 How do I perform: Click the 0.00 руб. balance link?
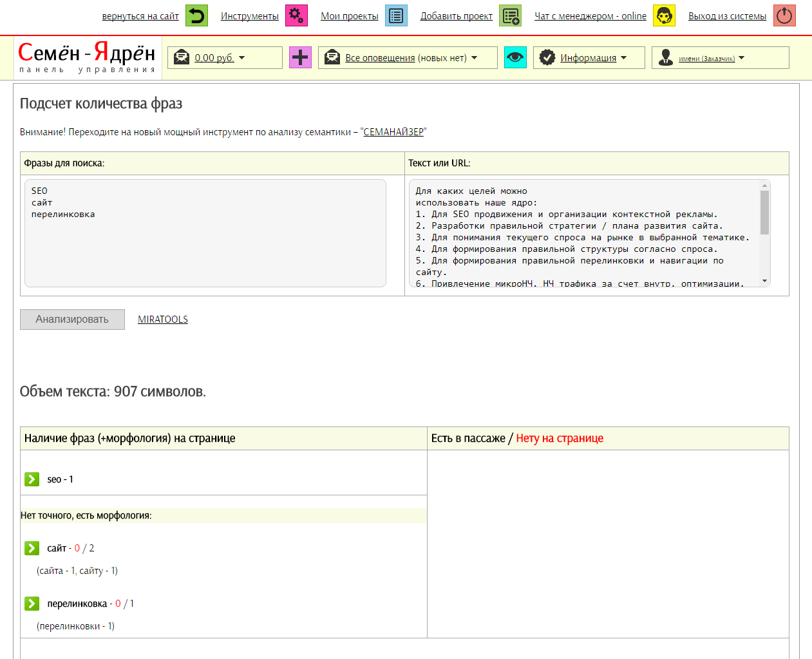coord(214,58)
